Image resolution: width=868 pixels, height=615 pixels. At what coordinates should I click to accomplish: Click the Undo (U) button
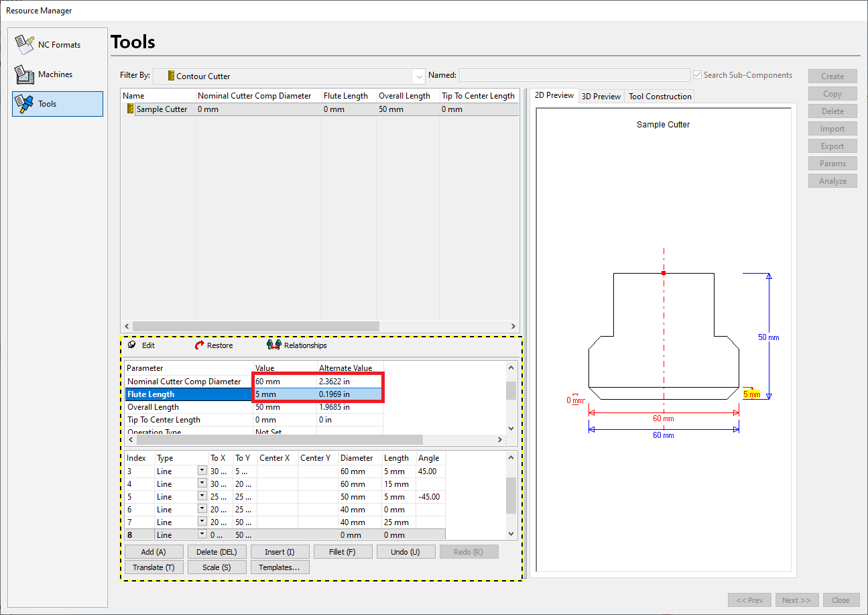406,552
